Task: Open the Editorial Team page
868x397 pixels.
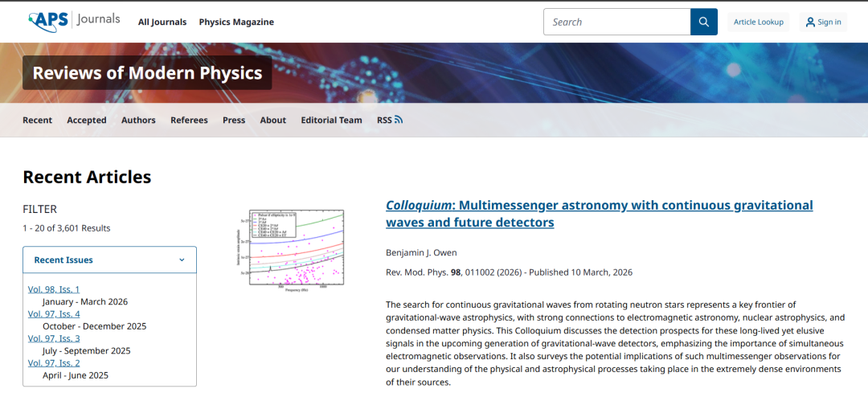Action: click(x=331, y=120)
